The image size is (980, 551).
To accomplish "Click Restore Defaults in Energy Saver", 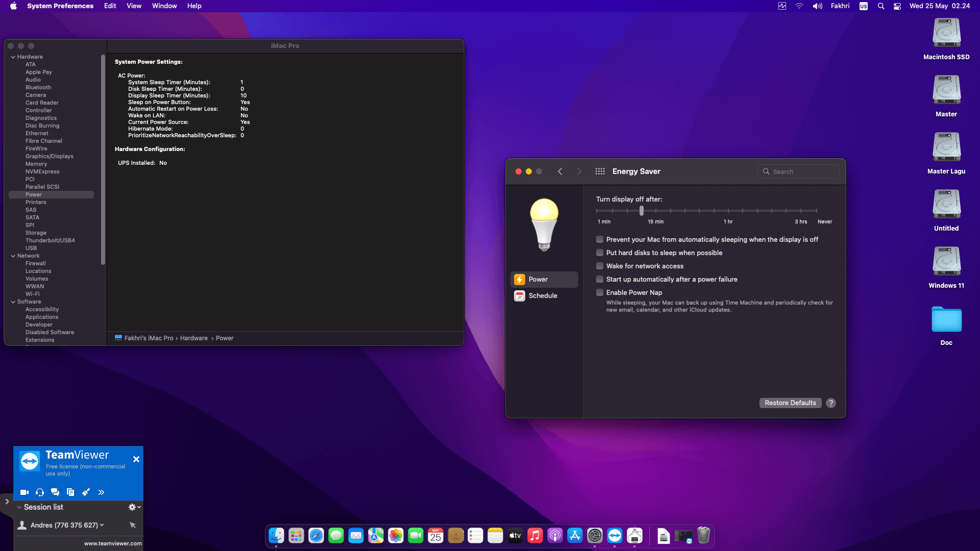I will (790, 403).
